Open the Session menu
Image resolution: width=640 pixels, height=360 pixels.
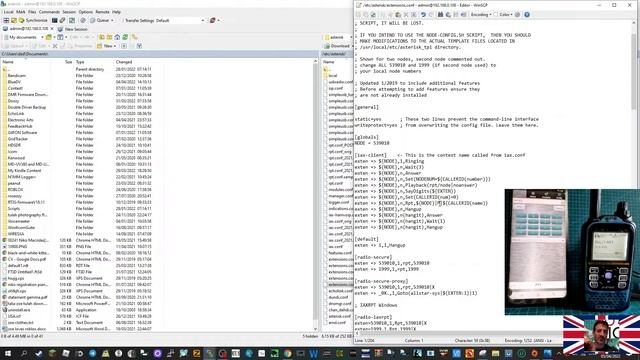click(x=69, y=12)
